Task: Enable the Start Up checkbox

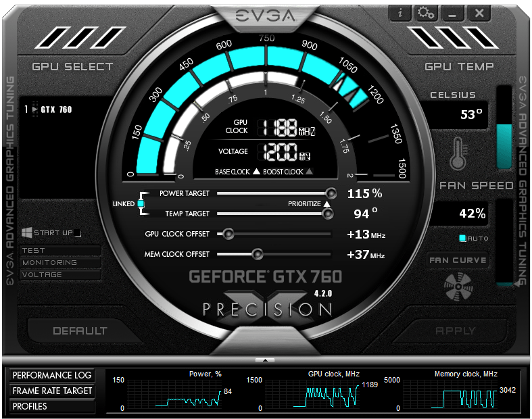Action: click(78, 232)
